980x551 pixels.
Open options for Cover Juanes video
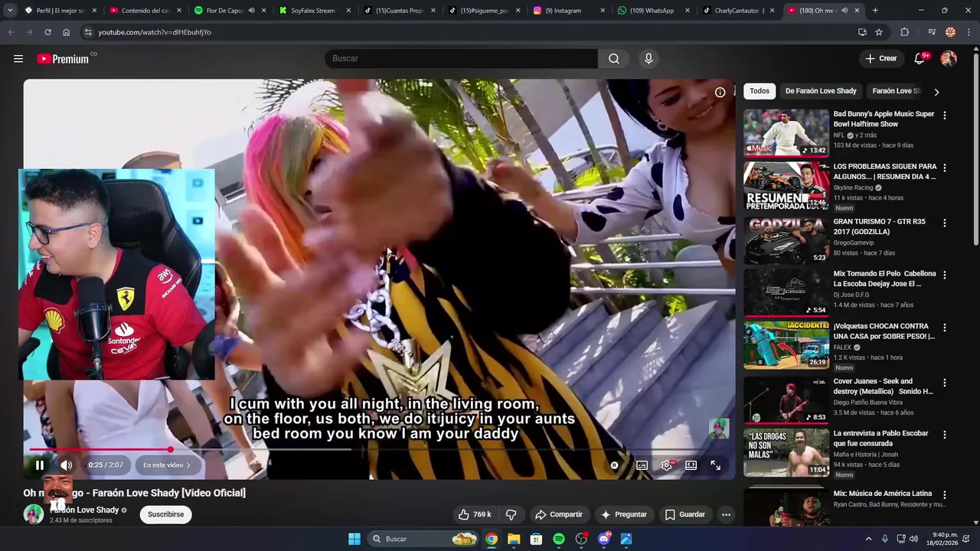944,383
